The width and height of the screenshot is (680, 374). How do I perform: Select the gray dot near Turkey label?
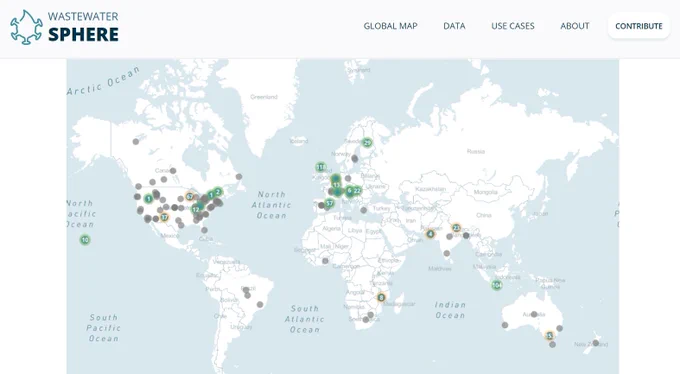pos(363,210)
